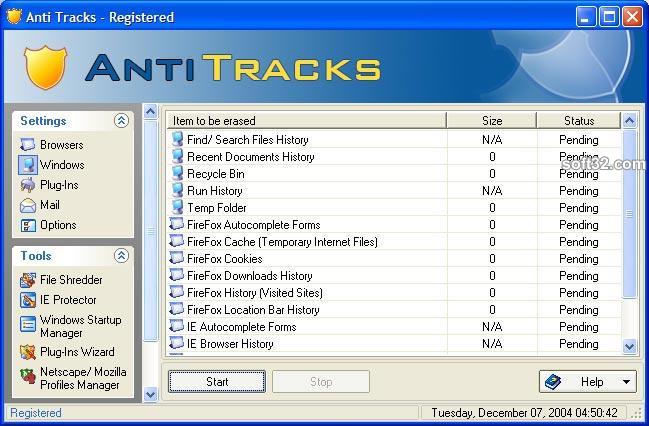The image size is (649, 426).
Task: Maximize the Anti Tracks window
Action: 609,17
